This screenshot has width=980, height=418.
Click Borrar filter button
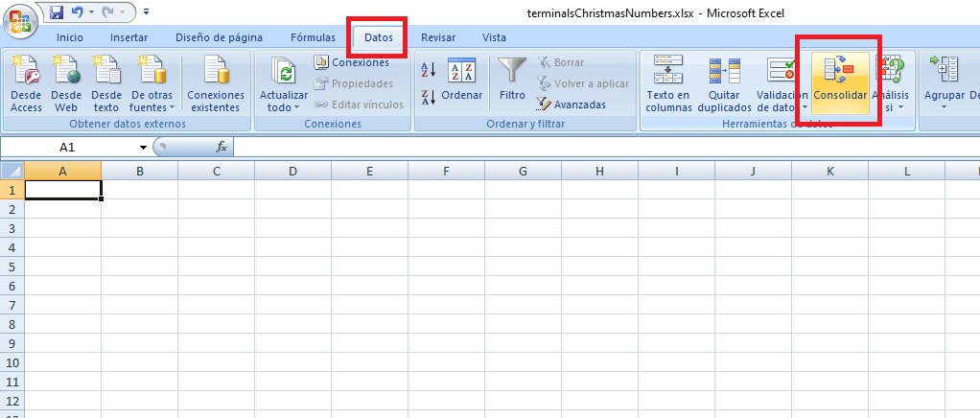click(x=560, y=62)
